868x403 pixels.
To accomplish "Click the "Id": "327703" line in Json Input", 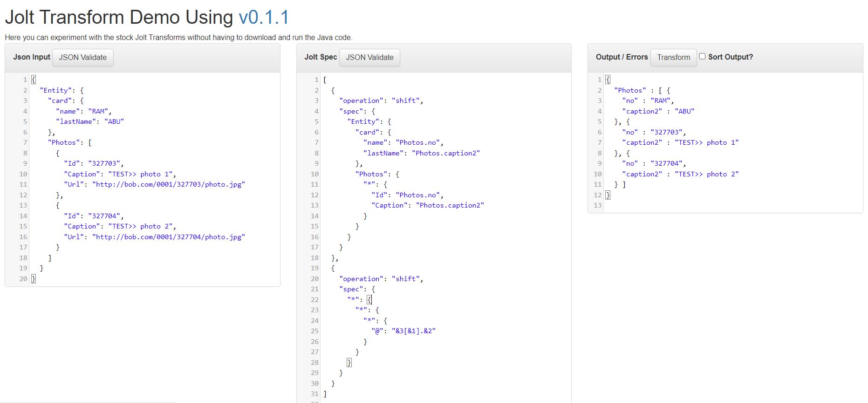I will click(94, 163).
